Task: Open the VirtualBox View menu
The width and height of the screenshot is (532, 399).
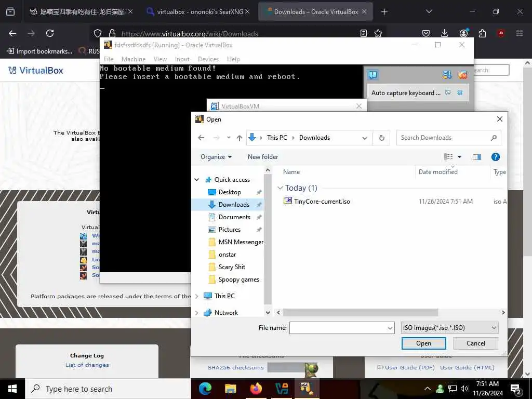Action: (160, 59)
